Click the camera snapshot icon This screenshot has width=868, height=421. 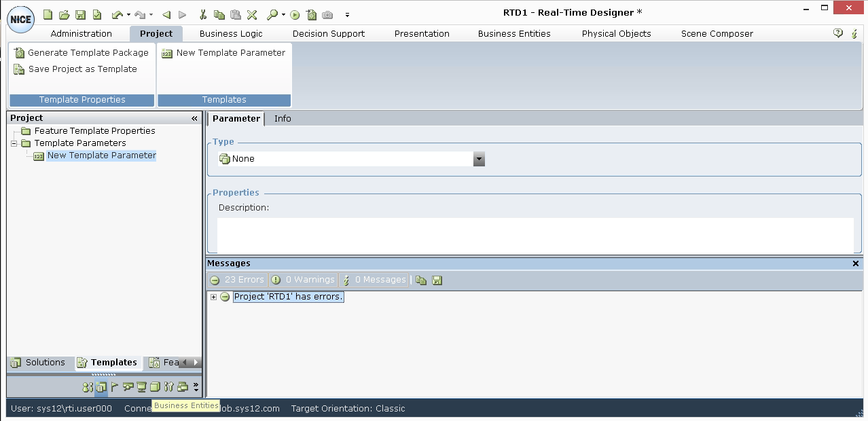[327, 14]
